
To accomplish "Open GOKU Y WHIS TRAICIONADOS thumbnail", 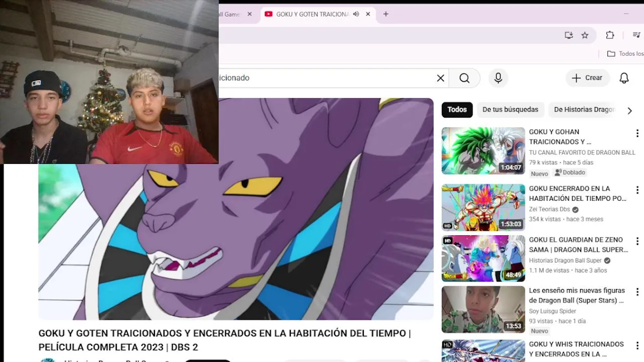I will tap(483, 351).
